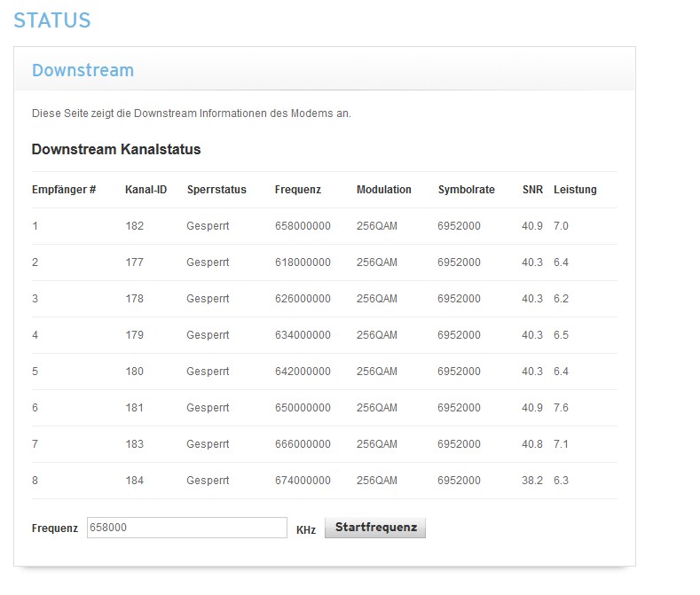
Task: Click the Kanal-ID 178 cell
Action: click(134, 299)
